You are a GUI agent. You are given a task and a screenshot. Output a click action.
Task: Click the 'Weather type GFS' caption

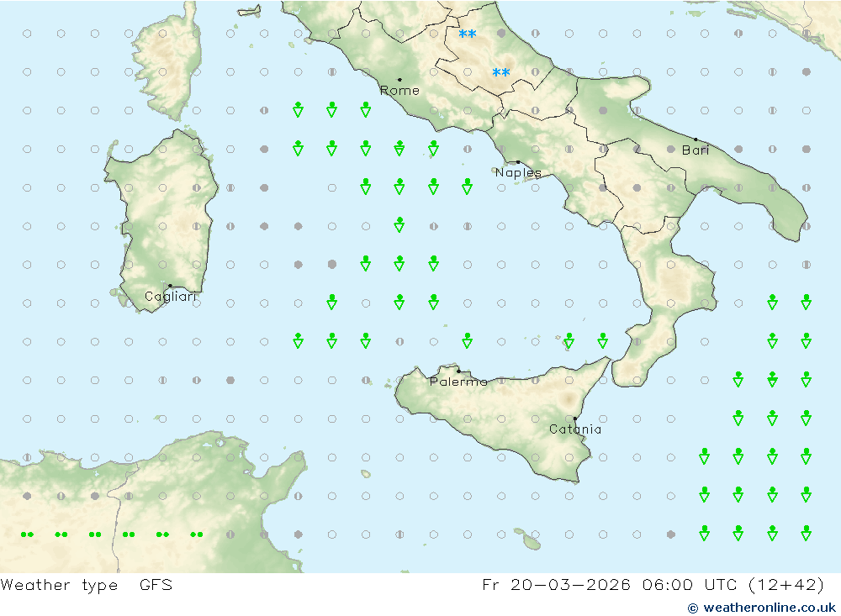(87, 585)
